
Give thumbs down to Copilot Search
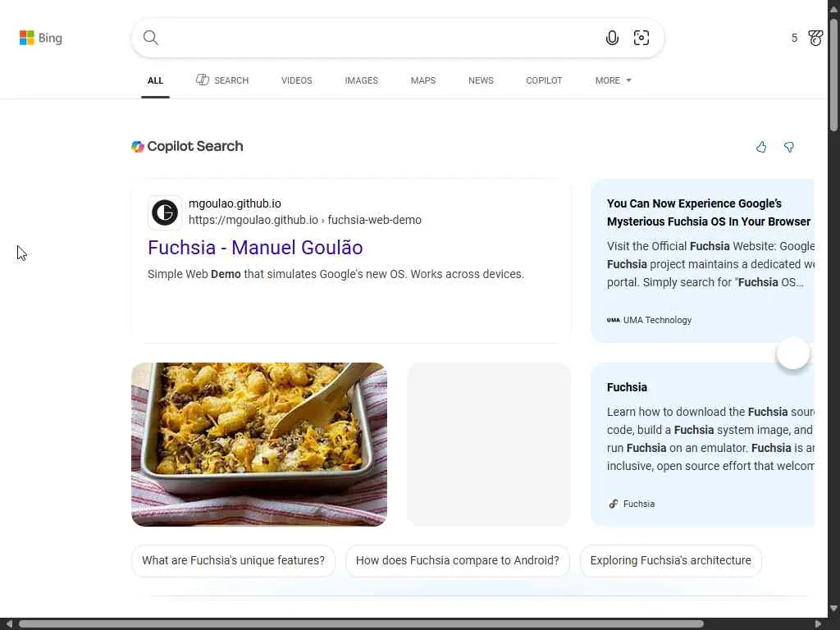(x=789, y=147)
